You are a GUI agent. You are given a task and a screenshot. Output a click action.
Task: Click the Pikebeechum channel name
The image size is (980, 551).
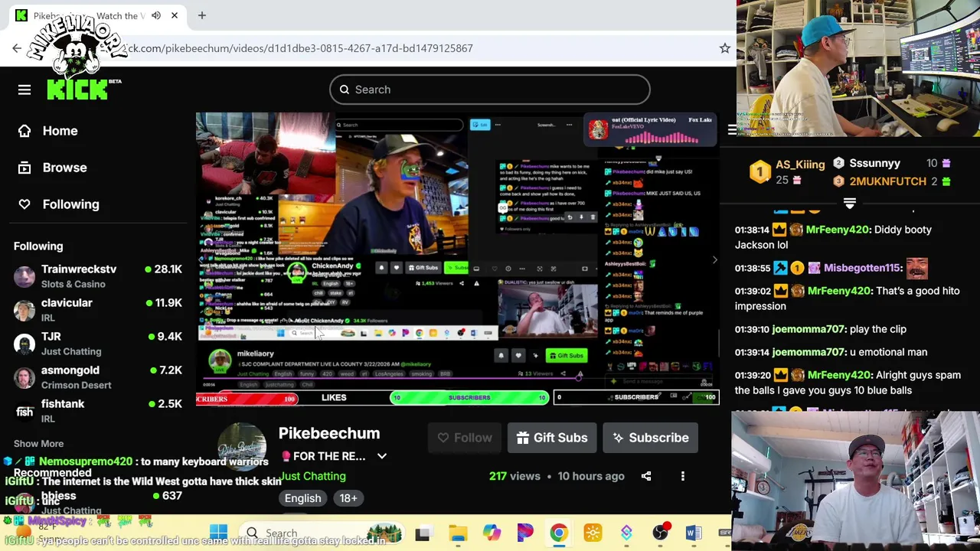(329, 433)
